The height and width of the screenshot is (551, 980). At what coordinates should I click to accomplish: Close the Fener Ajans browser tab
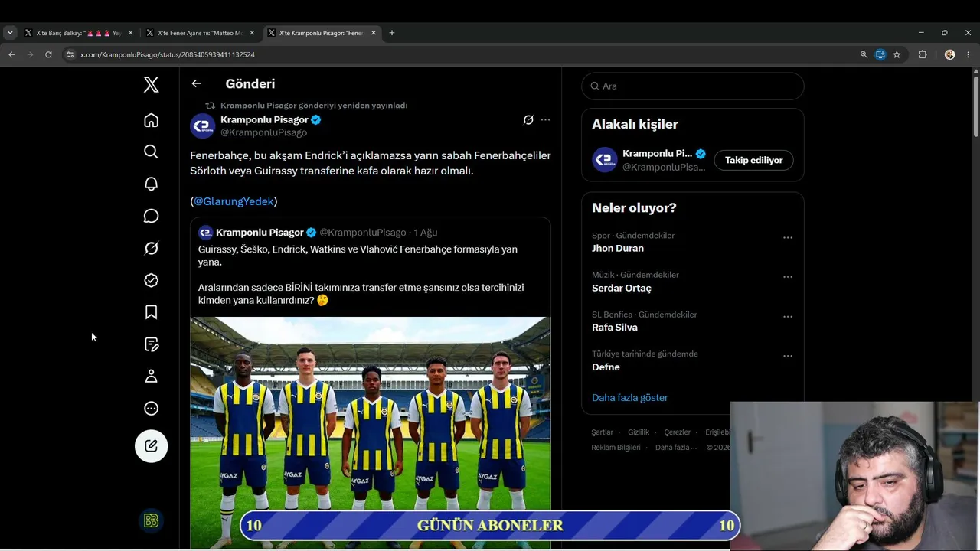click(x=252, y=33)
